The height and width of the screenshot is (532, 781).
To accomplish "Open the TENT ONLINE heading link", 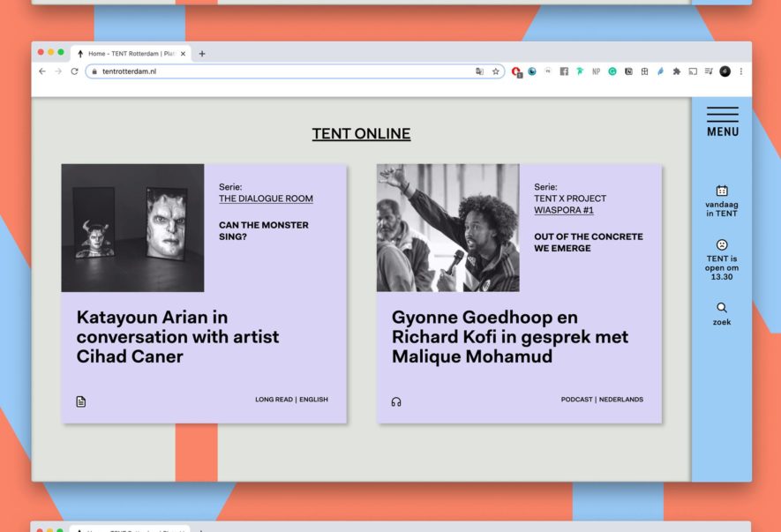I will [x=361, y=133].
